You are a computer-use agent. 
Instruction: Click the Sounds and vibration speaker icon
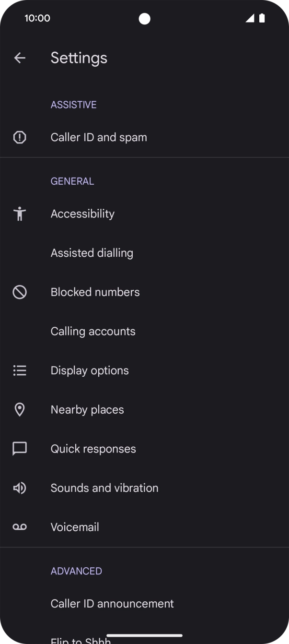[x=19, y=488]
